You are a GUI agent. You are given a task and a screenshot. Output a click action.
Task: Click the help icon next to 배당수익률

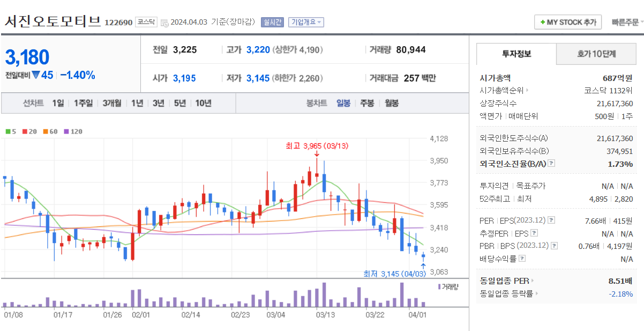(x=522, y=259)
